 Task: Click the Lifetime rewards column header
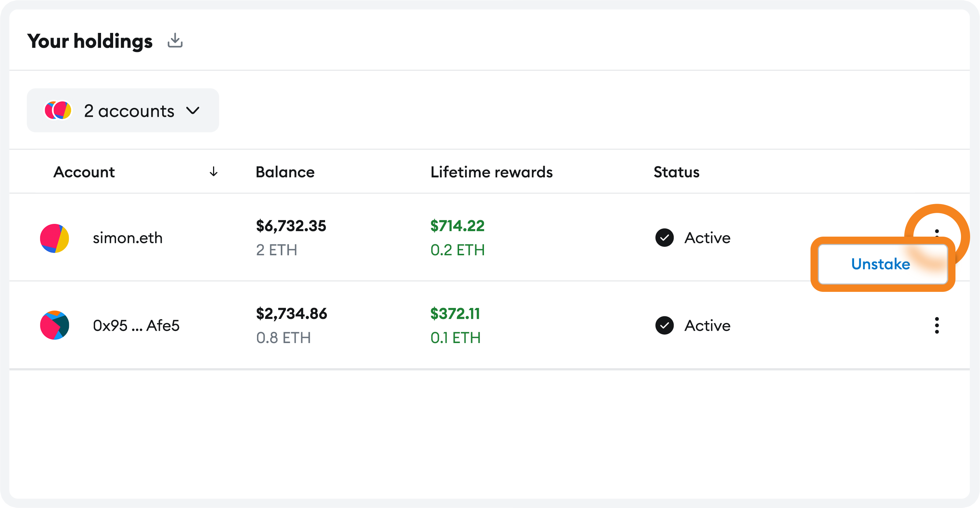point(492,172)
